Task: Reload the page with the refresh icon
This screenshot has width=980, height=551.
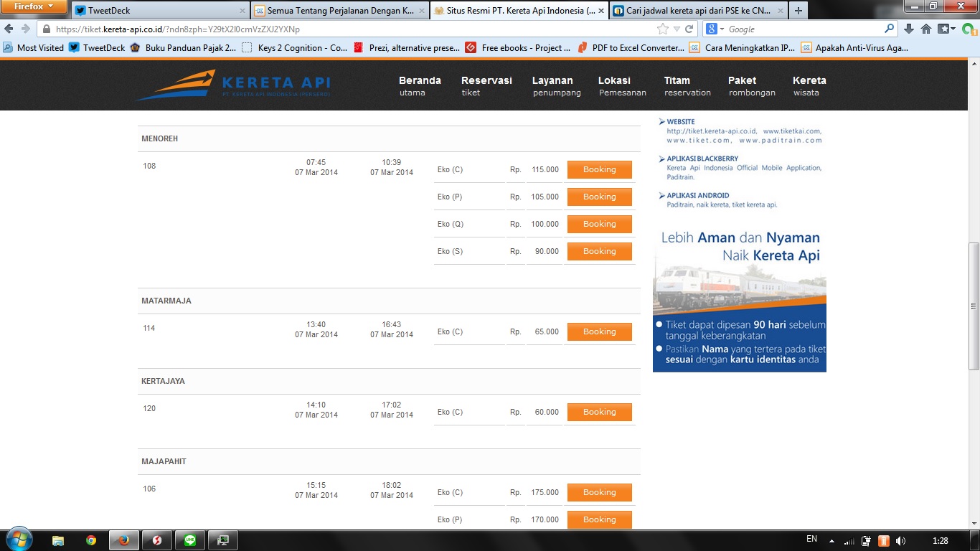Action: (x=689, y=29)
